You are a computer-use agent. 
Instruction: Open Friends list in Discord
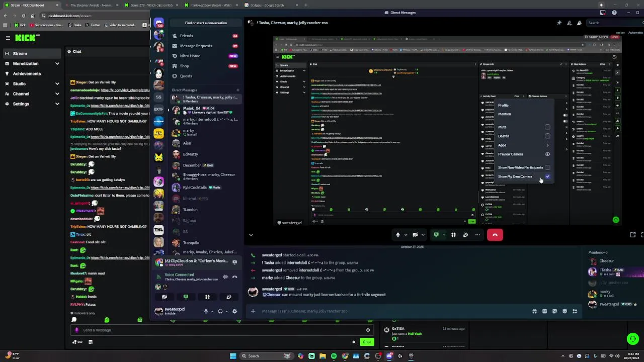[x=205, y=36]
